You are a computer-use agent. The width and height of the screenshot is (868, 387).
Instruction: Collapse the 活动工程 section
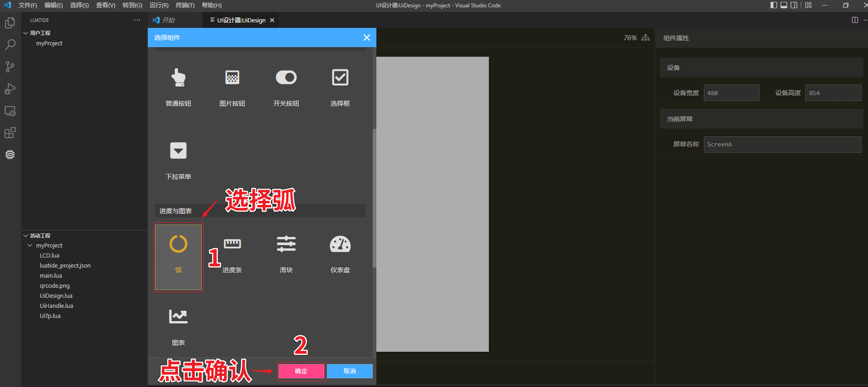26,236
